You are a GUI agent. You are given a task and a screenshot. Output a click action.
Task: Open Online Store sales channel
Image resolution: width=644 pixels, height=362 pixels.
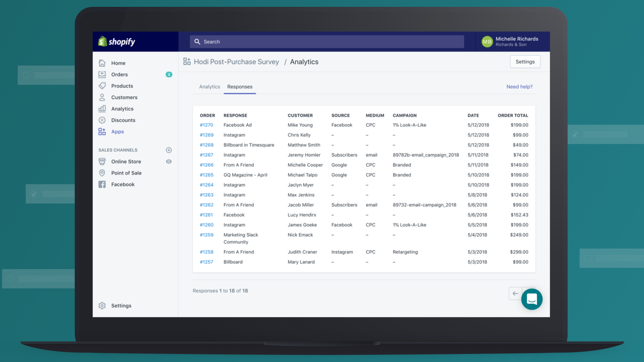click(x=126, y=161)
